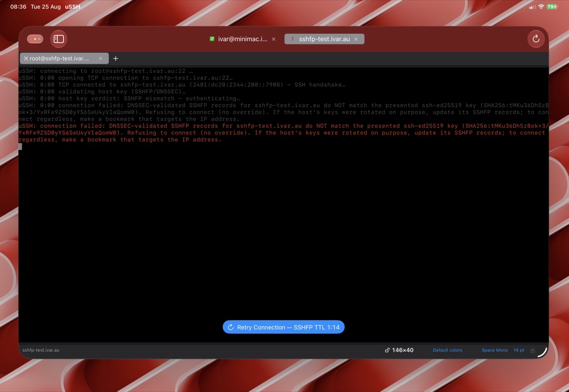The height and width of the screenshot is (392, 569).
Task: Close the root@sshfp-test terminal tab
Action: click(x=100, y=58)
